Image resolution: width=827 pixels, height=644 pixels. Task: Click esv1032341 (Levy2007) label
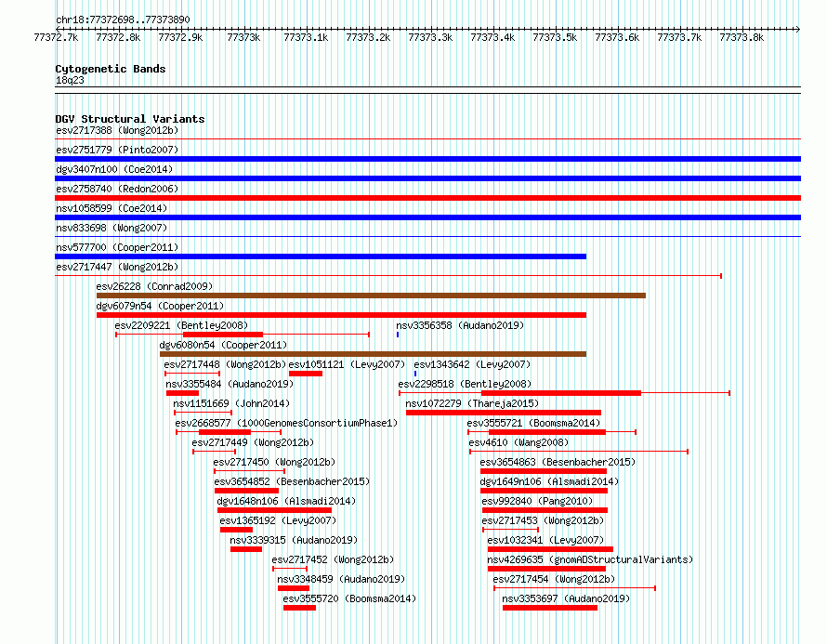pos(545,540)
